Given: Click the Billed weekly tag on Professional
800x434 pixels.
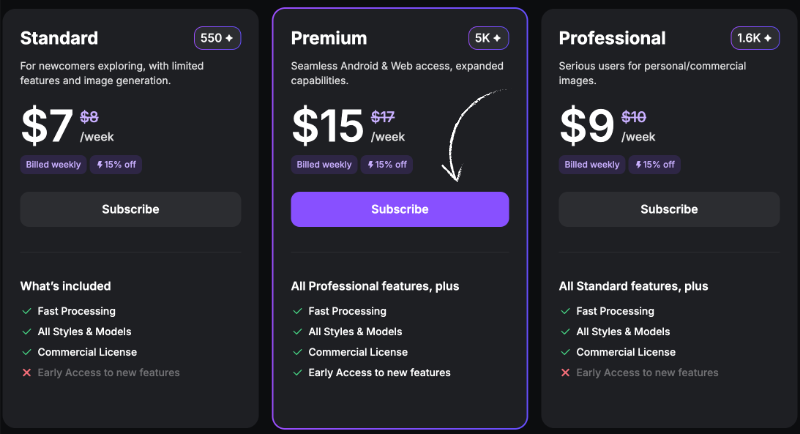Looking at the screenshot, I should coord(592,165).
